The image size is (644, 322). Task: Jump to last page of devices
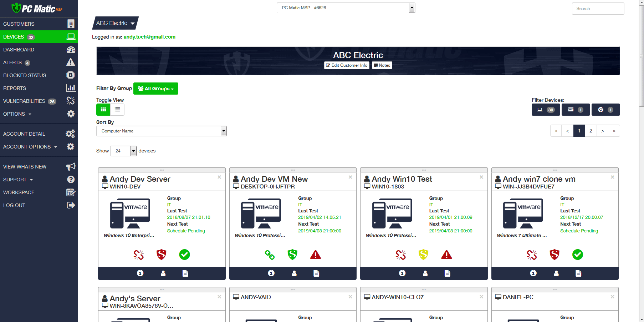[x=614, y=131]
